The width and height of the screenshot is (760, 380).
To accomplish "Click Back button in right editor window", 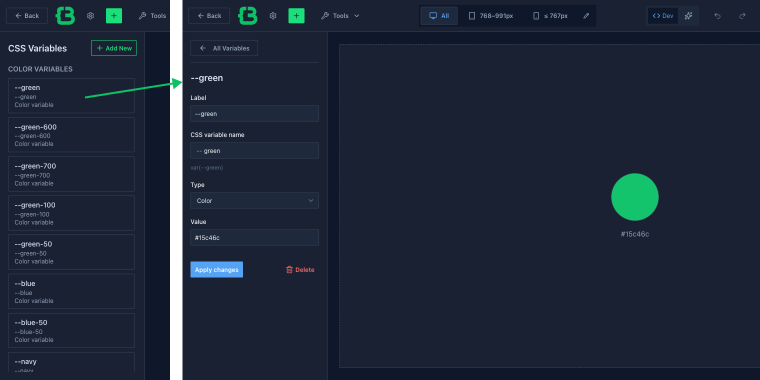I will click(209, 16).
